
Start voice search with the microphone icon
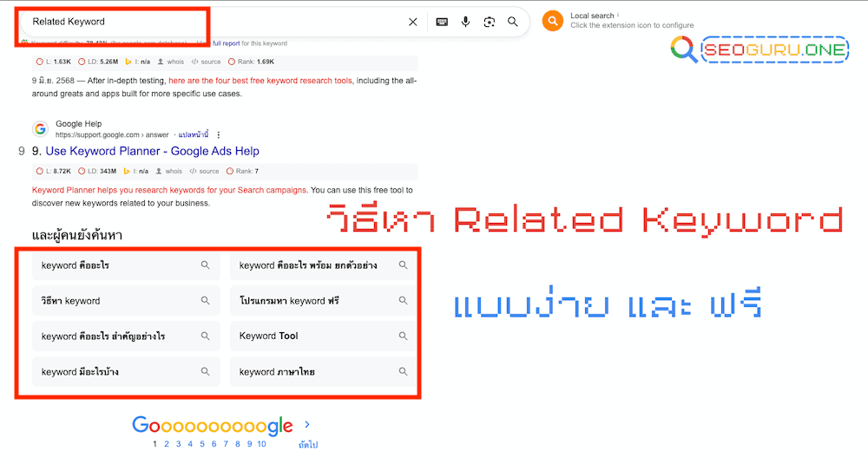coord(465,23)
